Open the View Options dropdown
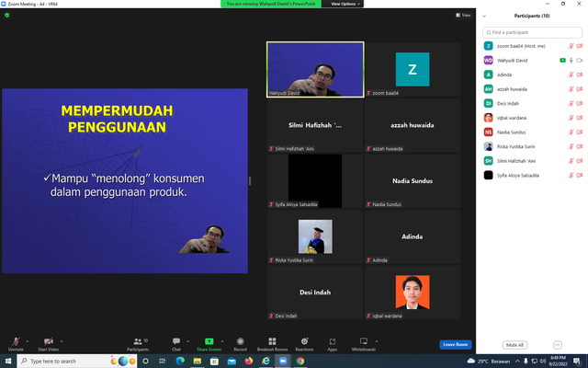Screen dimensions: 588x368 tap(345, 4)
